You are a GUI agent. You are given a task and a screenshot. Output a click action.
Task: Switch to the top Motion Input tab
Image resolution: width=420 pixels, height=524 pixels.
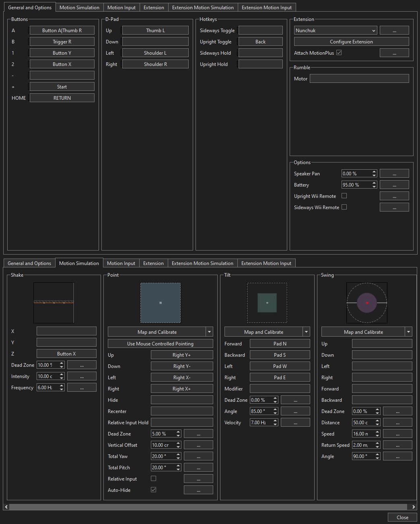pos(121,8)
